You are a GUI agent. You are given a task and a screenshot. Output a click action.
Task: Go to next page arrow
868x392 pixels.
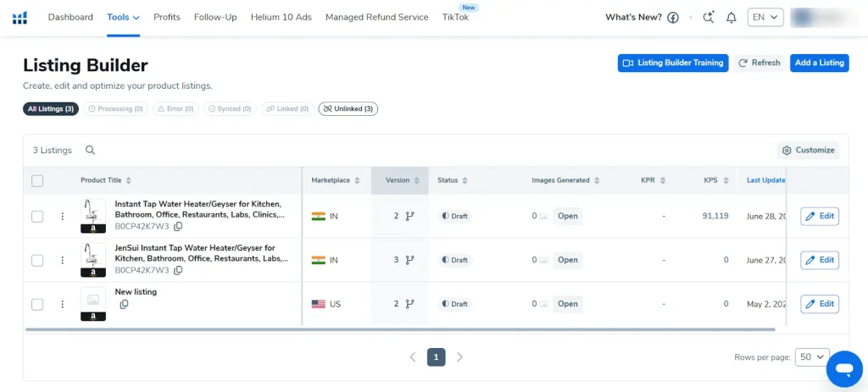click(459, 357)
